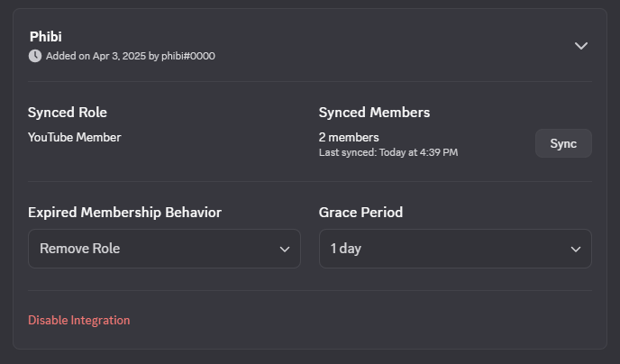
Task: Open the Grace Period dropdown
Action: (x=455, y=249)
